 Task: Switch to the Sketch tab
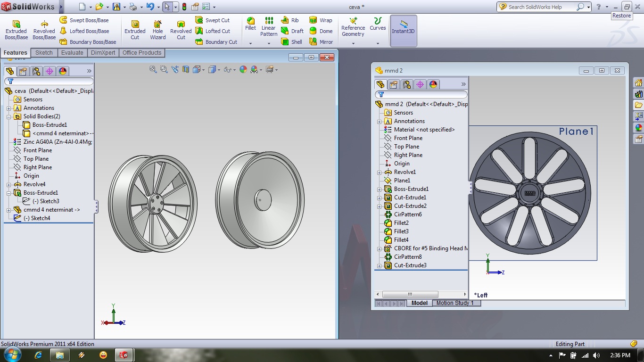44,53
